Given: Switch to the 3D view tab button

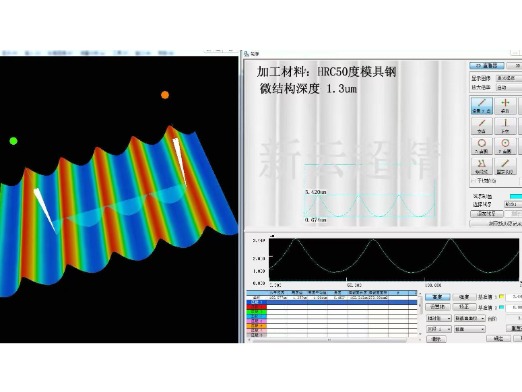Looking at the screenshot, I should 514,66.
